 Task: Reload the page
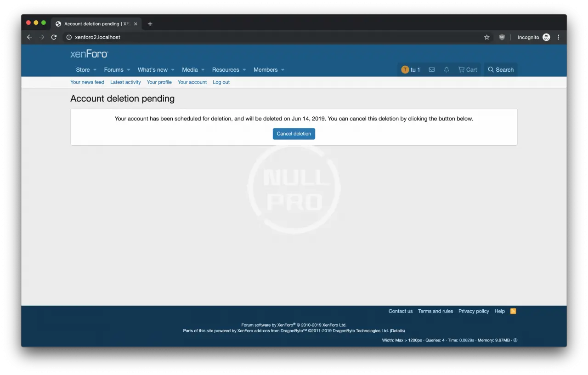(x=54, y=37)
